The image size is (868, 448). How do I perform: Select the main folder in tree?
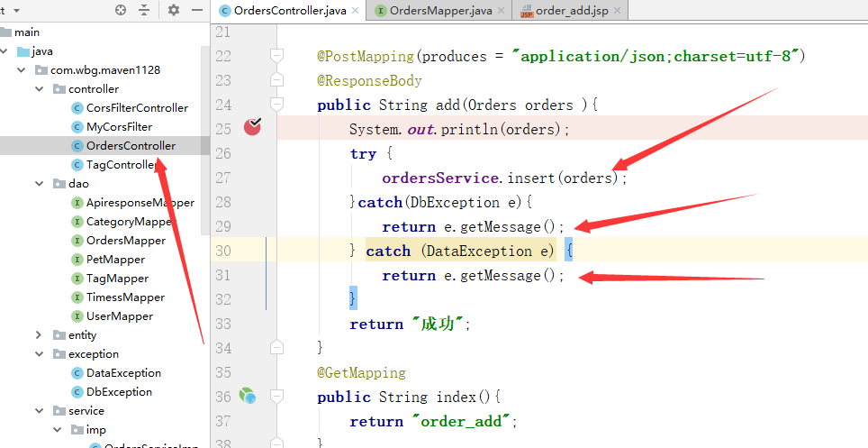click(x=27, y=32)
